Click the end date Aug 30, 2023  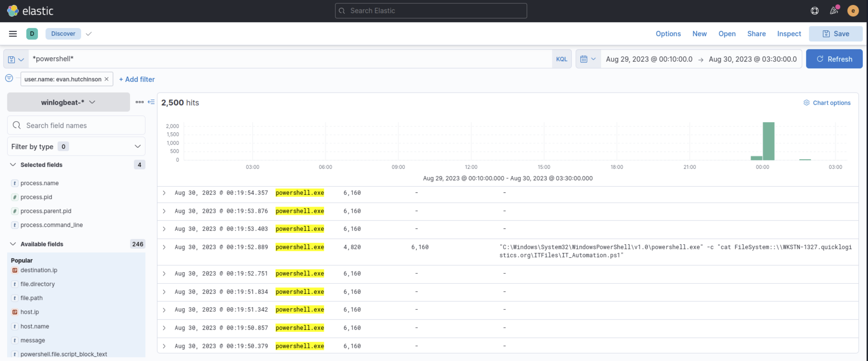click(752, 59)
